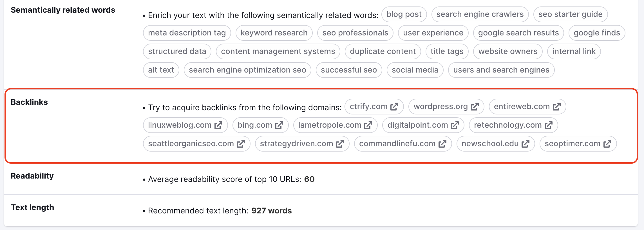Click the keyword research chip
The image size is (644, 230).
274,33
